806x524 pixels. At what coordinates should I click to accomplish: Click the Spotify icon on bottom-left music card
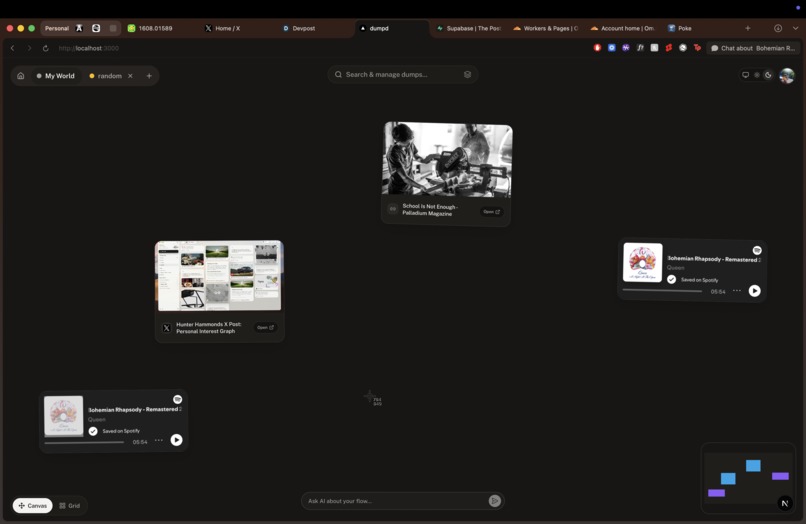177,400
